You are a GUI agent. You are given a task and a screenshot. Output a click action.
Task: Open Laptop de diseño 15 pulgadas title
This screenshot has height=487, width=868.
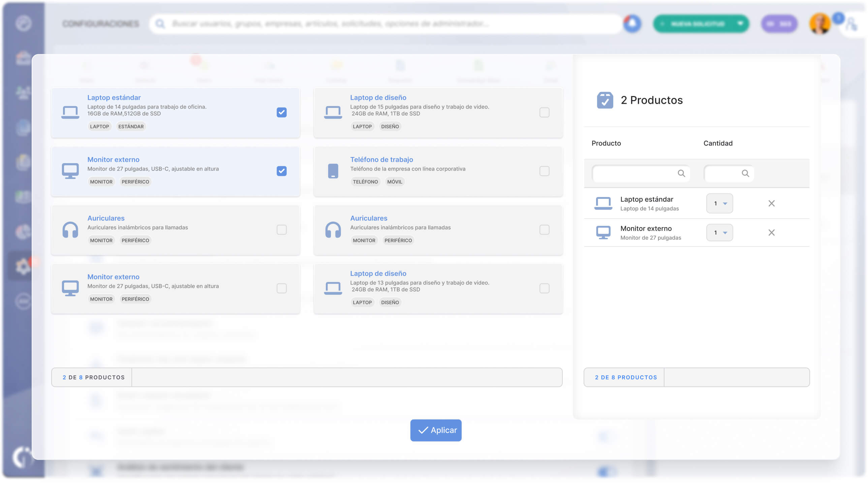[x=378, y=97]
